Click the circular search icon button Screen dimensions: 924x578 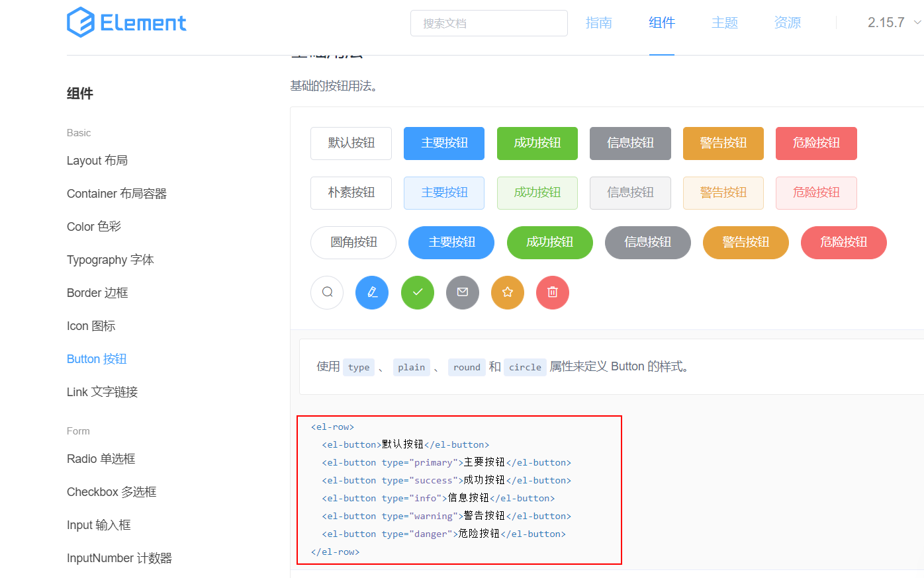(x=327, y=292)
